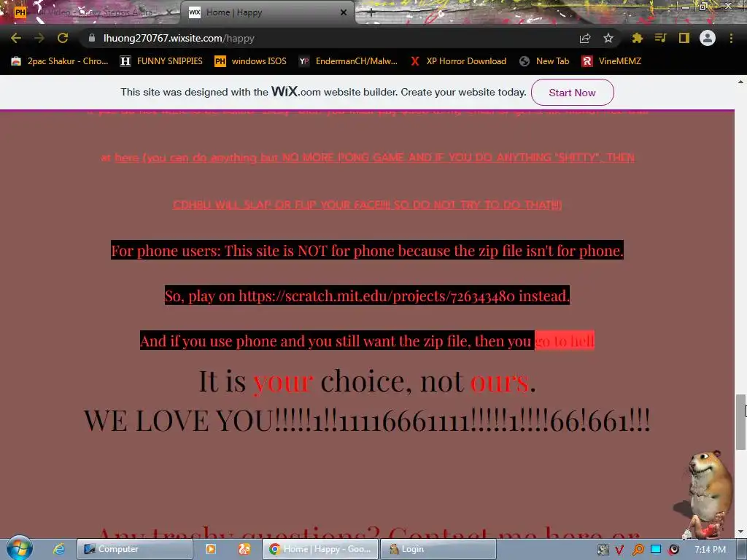Switch to the Computer taskbar window
The width and height of the screenshot is (747, 560).
point(135,549)
